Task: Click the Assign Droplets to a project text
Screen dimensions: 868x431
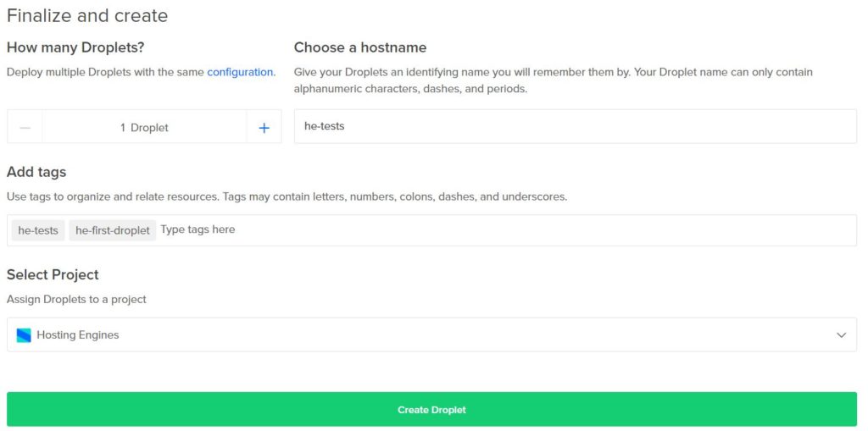Action: [x=76, y=299]
